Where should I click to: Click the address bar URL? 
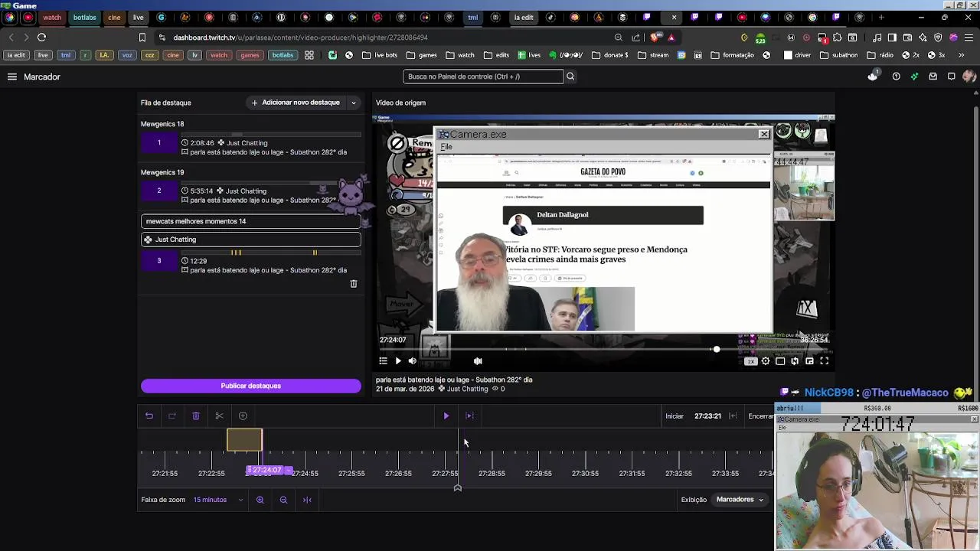coord(300,37)
